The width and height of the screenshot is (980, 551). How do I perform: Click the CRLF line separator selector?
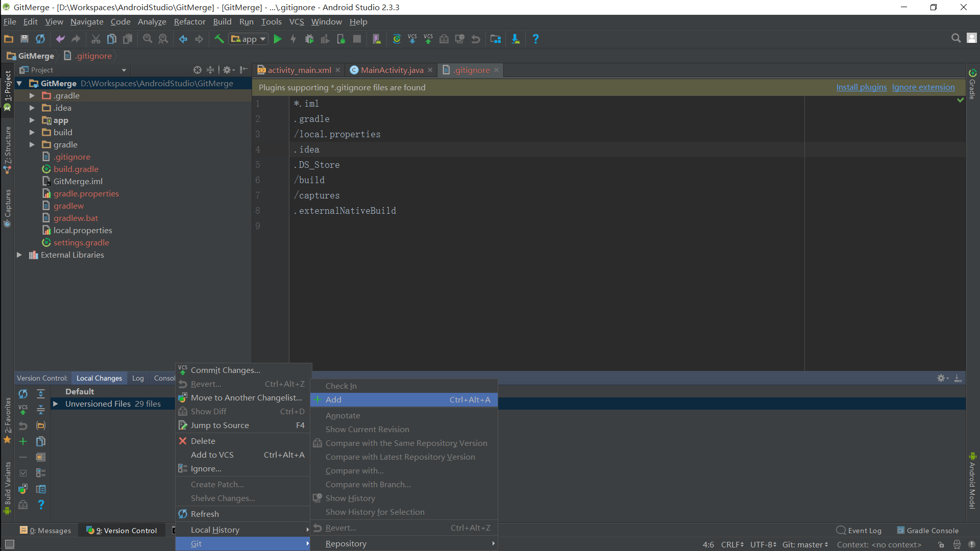tap(732, 545)
